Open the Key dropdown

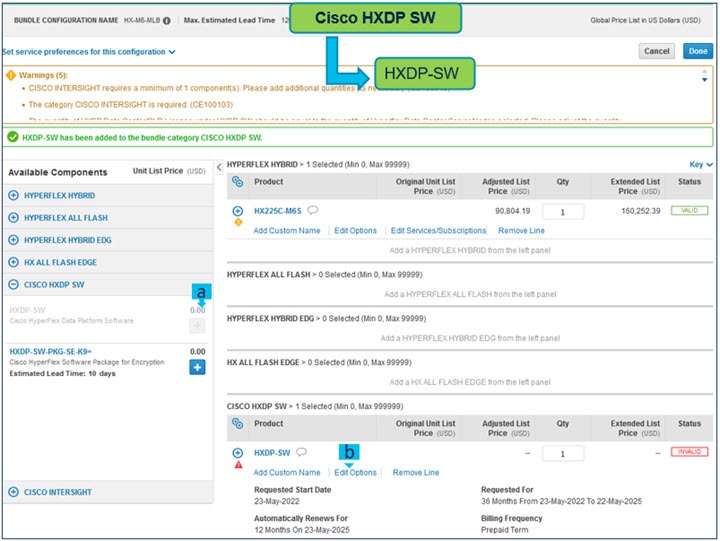701,164
